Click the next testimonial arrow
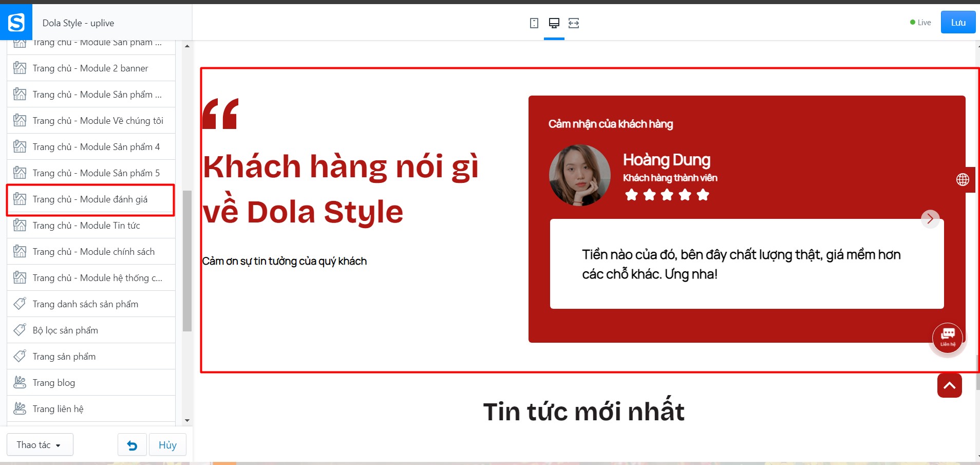Image resolution: width=980 pixels, height=465 pixels. pos(930,218)
